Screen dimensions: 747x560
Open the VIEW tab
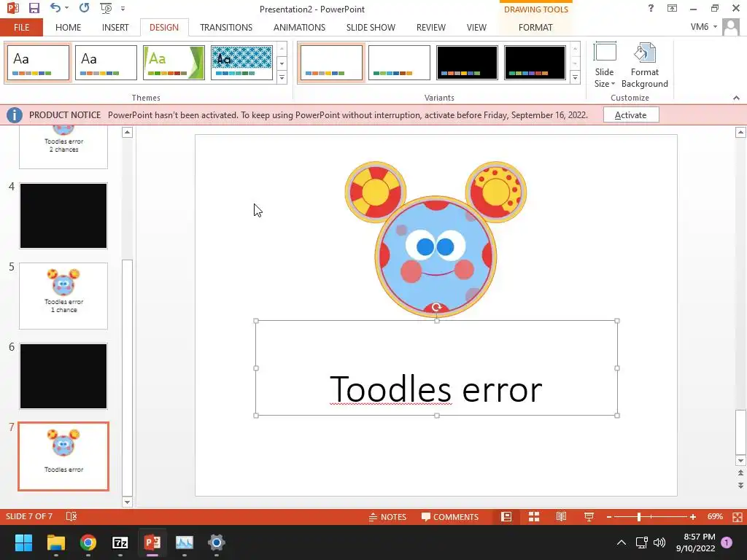476,27
